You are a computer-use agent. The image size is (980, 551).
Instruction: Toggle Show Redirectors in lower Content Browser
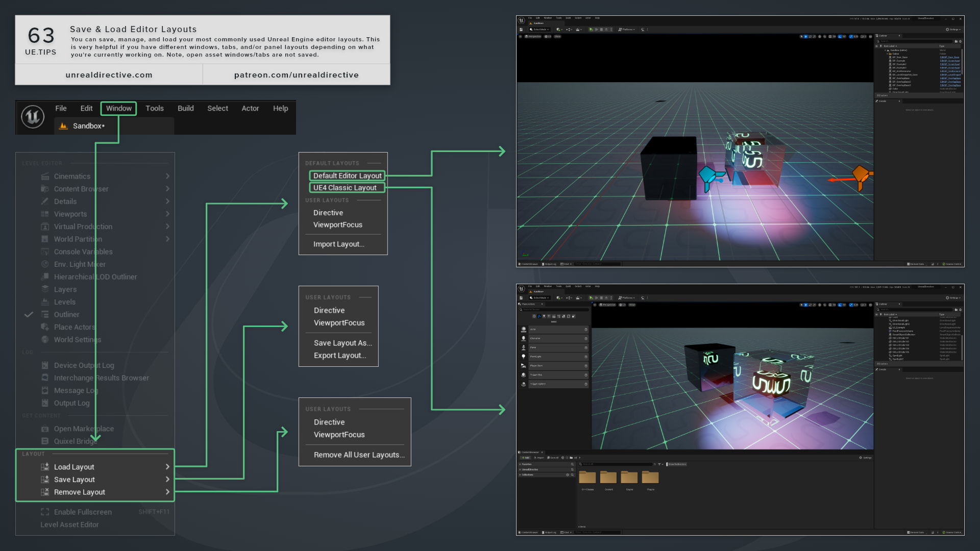(677, 464)
